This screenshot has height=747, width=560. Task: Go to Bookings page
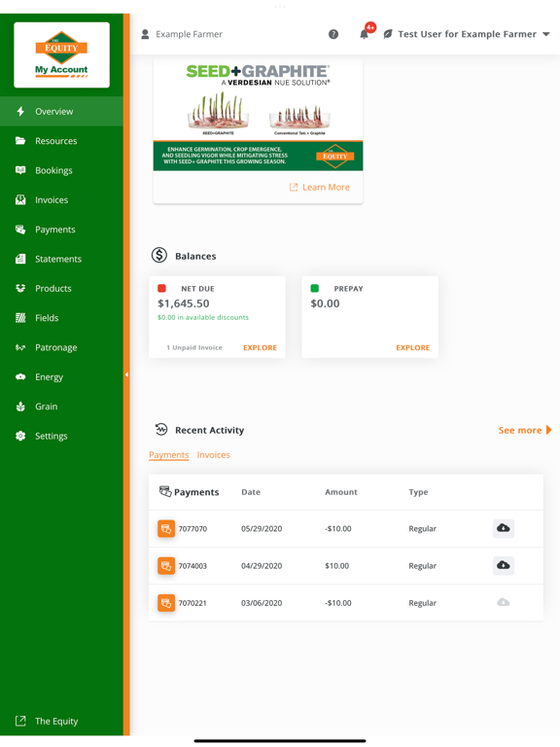click(x=61, y=170)
